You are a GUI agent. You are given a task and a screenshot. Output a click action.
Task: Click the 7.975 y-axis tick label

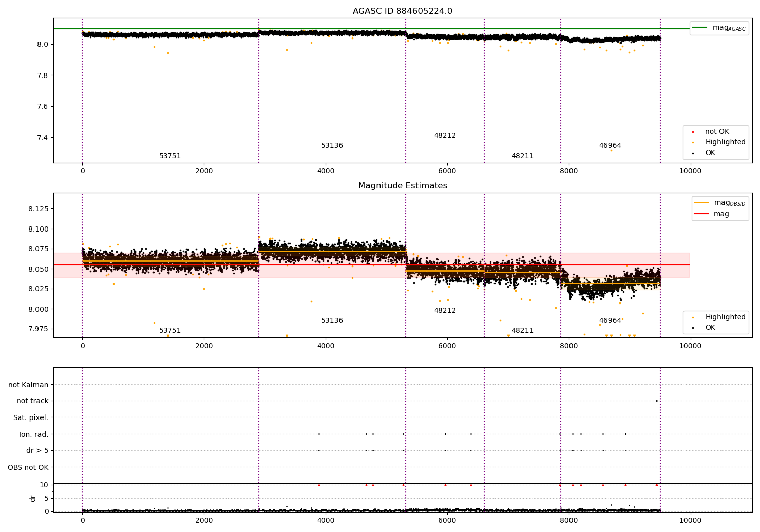click(x=38, y=329)
